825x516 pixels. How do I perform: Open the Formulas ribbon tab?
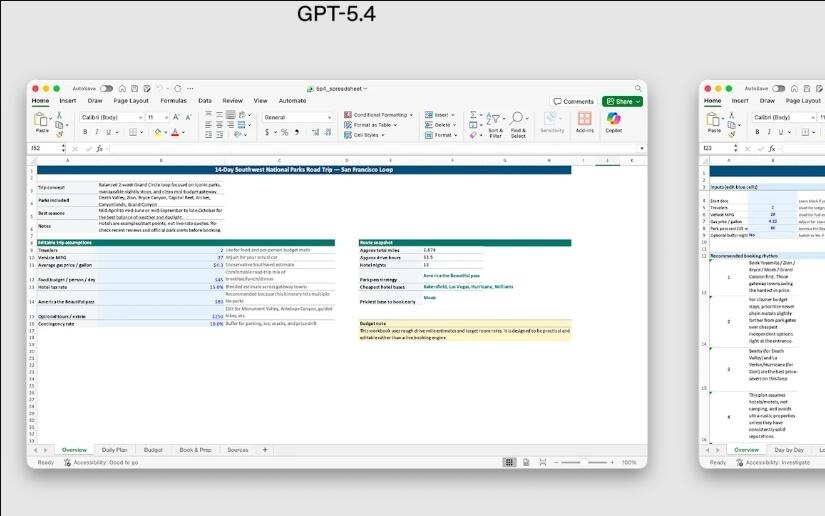coord(173,100)
